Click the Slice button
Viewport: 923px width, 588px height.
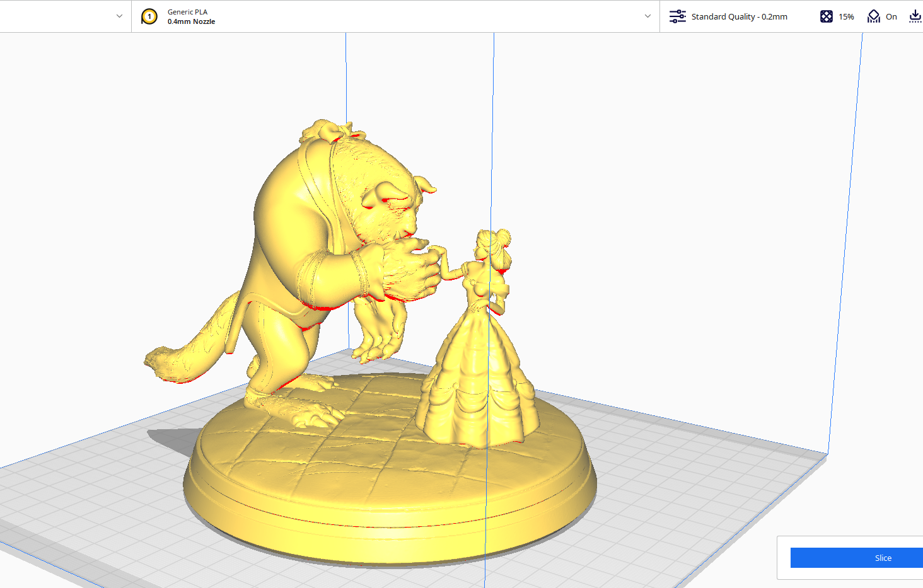coord(883,558)
